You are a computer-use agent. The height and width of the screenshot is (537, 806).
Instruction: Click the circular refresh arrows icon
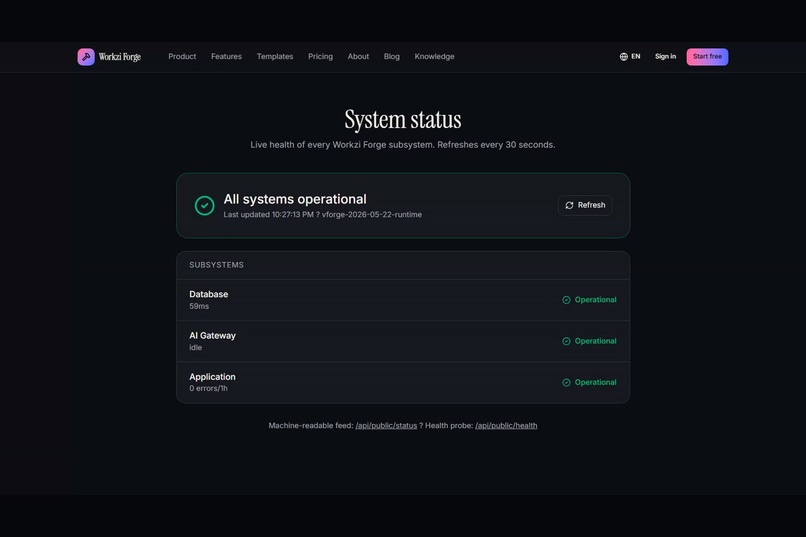coord(569,205)
